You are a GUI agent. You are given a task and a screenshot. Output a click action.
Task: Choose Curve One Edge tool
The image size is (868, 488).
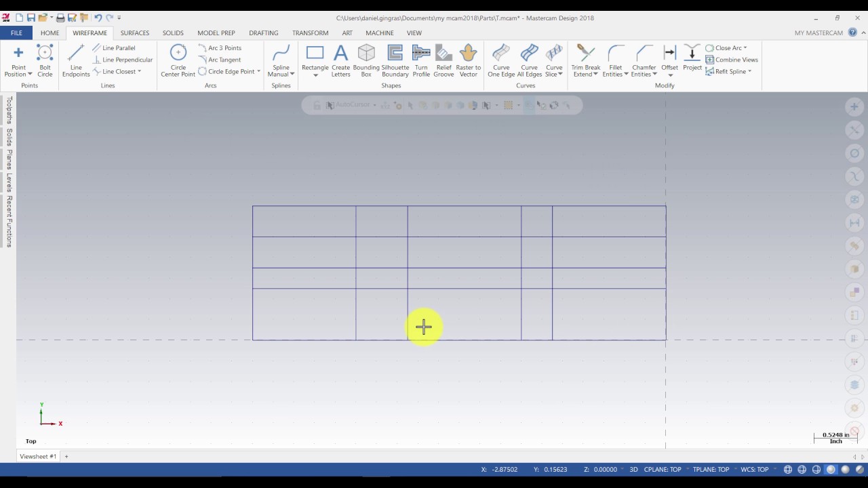tap(501, 60)
